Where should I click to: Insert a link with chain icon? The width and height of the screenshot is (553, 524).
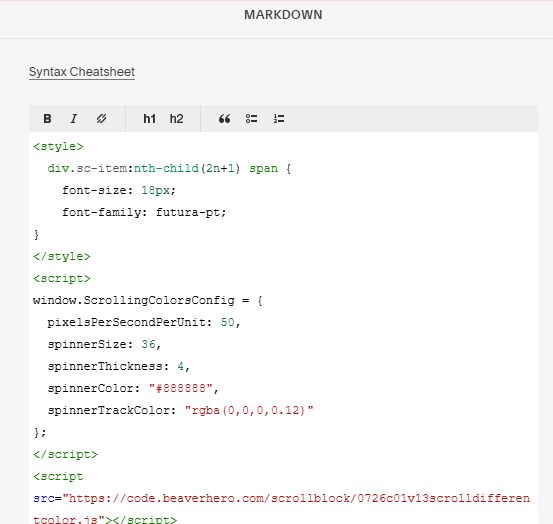[101, 118]
